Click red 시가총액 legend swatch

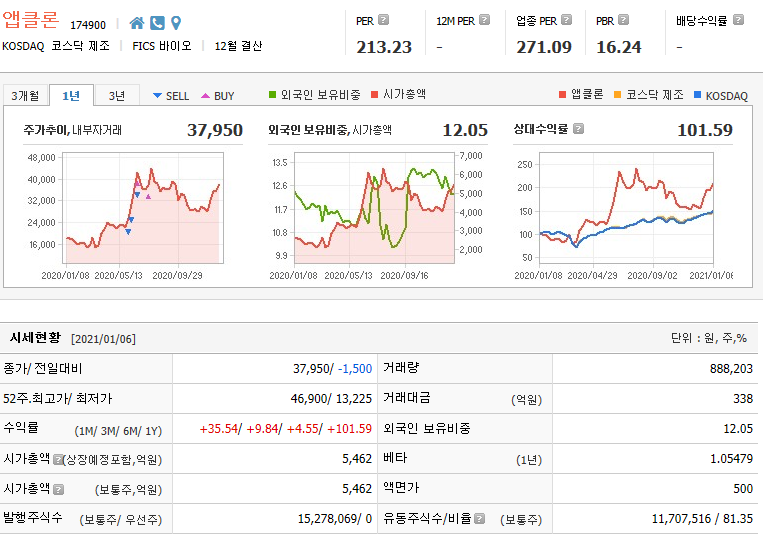point(374,94)
